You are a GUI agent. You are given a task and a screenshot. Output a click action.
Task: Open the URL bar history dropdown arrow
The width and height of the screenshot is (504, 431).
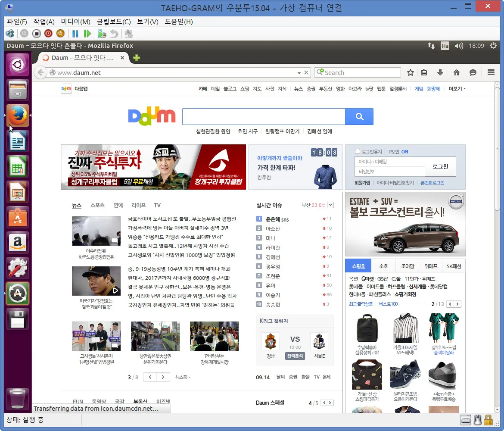299,73
